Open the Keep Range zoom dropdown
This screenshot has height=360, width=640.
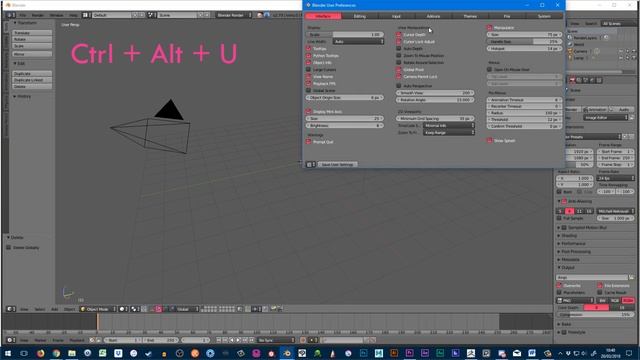pyautogui.click(x=449, y=133)
